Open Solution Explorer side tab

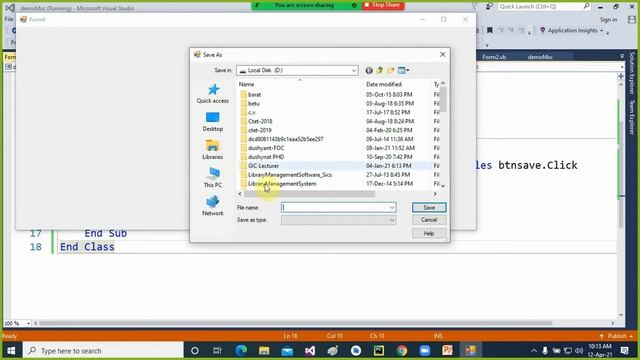point(632,73)
